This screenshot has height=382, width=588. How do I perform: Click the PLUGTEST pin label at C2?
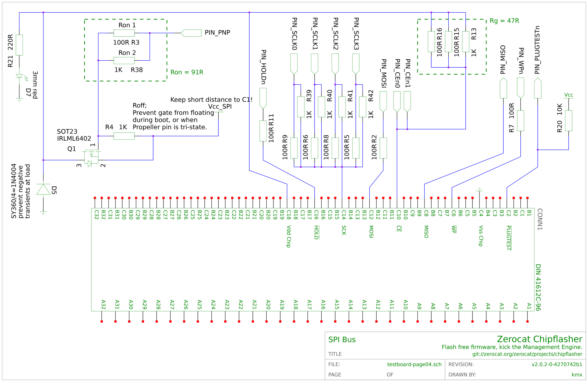[x=509, y=238]
